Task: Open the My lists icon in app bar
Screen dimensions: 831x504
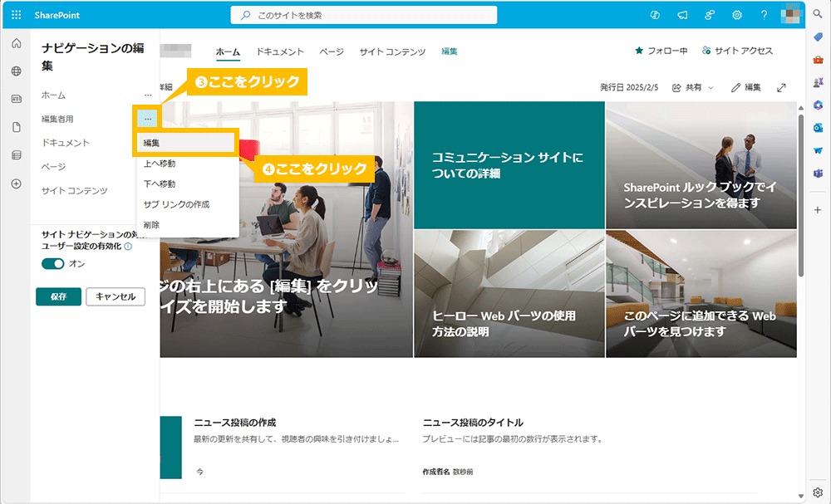Action: pos(17,155)
